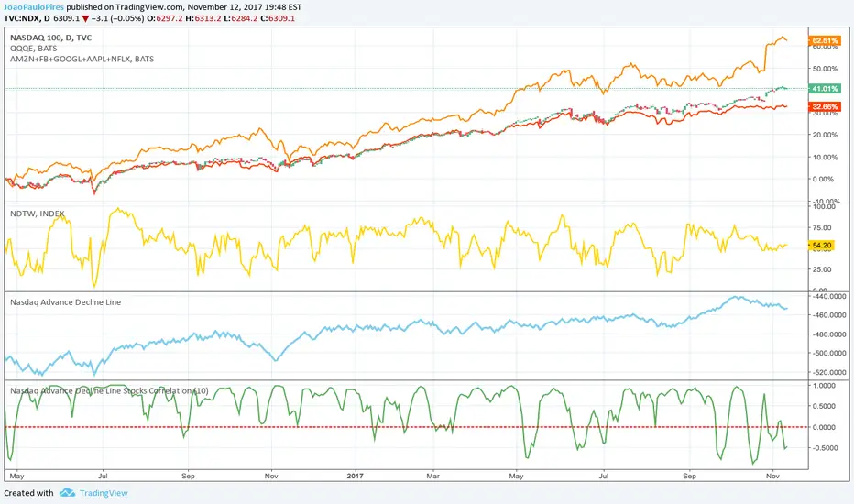The image size is (854, 504).
Task: Click the -0.5000 correlation axis label
Action: [x=824, y=448]
